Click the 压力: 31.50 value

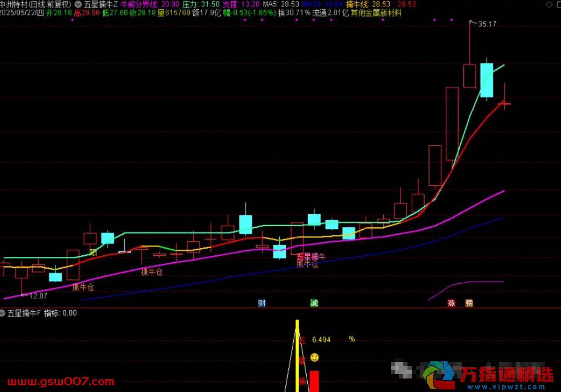(201, 5)
